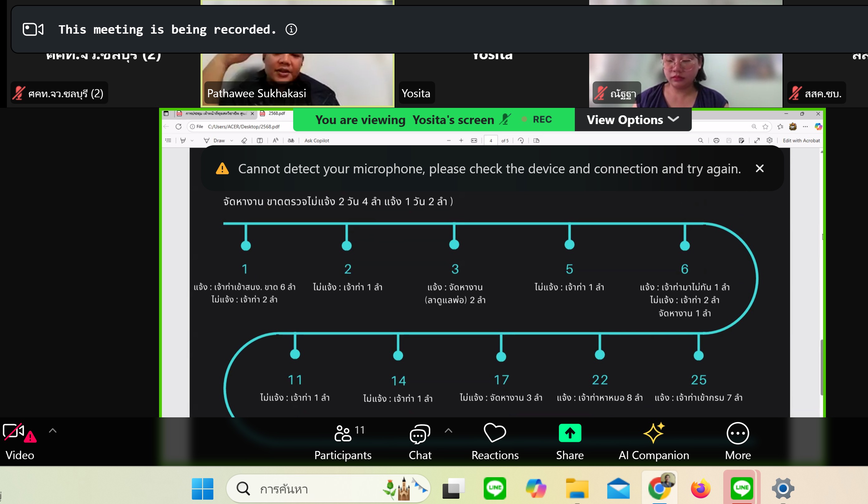Open the More options menu

point(738,442)
